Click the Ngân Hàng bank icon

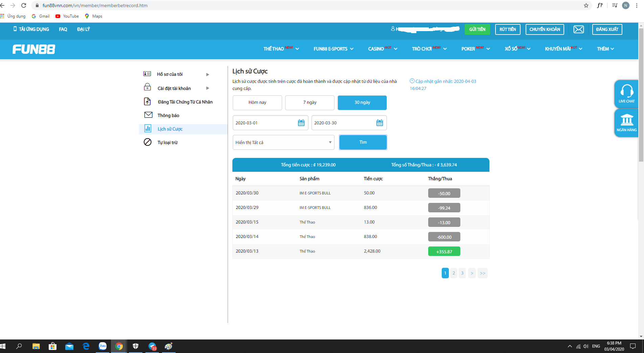coord(626,120)
